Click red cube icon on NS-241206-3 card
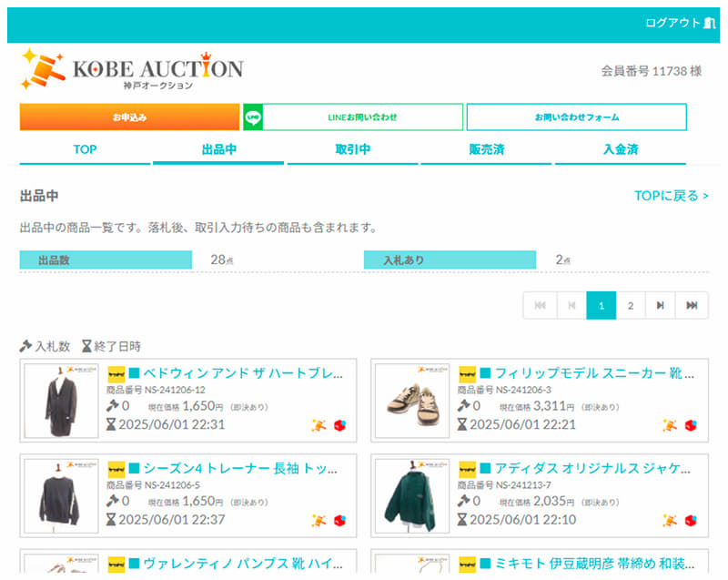Screen dimensions: 728x580 click(x=691, y=425)
